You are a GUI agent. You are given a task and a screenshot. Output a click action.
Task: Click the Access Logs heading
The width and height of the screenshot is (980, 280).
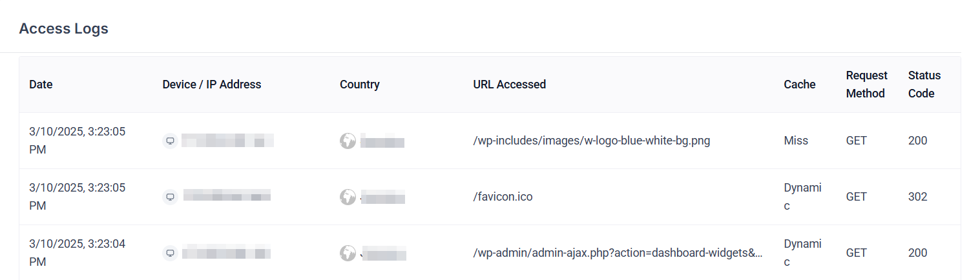(64, 28)
